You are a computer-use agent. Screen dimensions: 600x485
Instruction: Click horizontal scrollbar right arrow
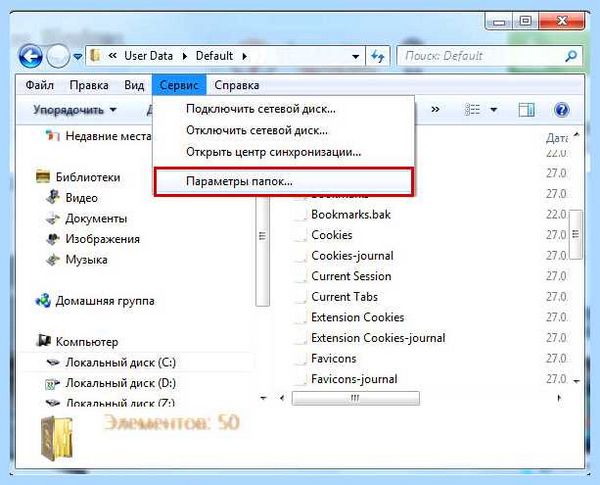coord(559,398)
